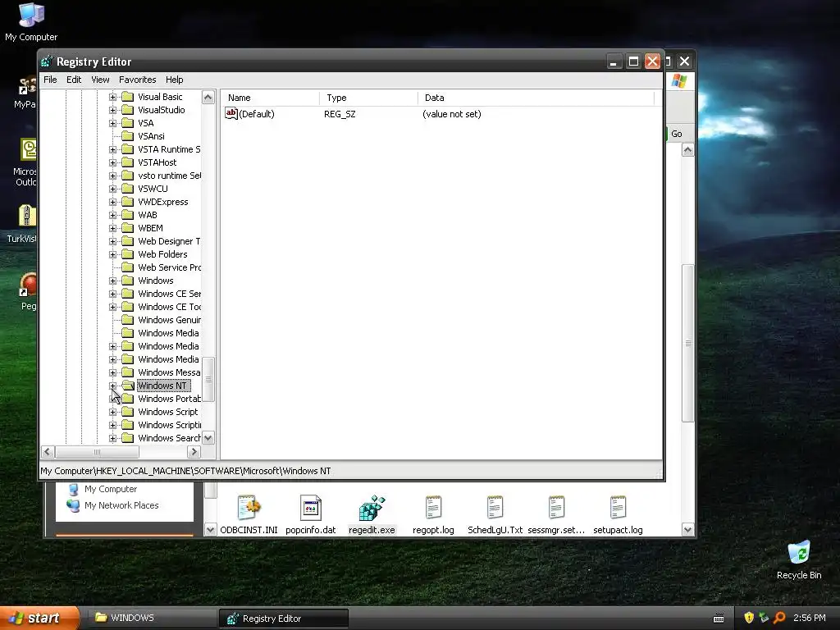The width and height of the screenshot is (840, 630).
Task: Click the Registry Editor taskbar button
Action: 283,619
